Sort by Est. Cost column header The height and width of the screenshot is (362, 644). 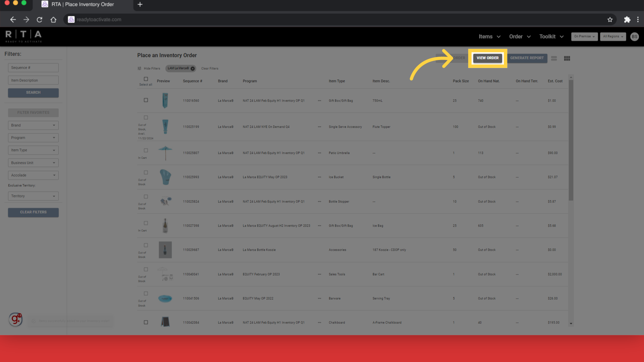tap(555, 81)
